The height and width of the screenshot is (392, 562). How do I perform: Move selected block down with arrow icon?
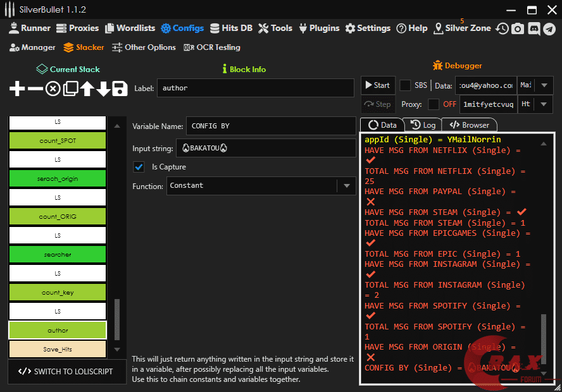(103, 89)
